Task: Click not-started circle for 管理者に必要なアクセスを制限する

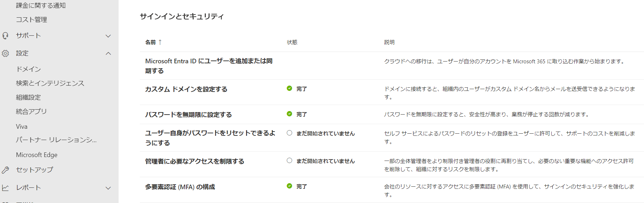Action: click(x=289, y=161)
